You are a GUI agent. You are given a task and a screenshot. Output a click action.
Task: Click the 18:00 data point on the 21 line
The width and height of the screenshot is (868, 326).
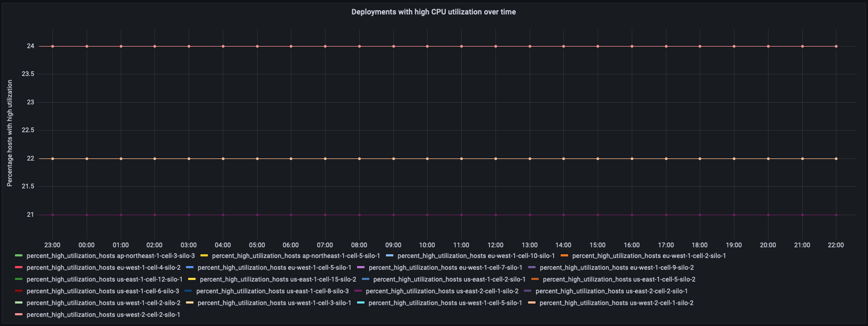tap(700, 215)
